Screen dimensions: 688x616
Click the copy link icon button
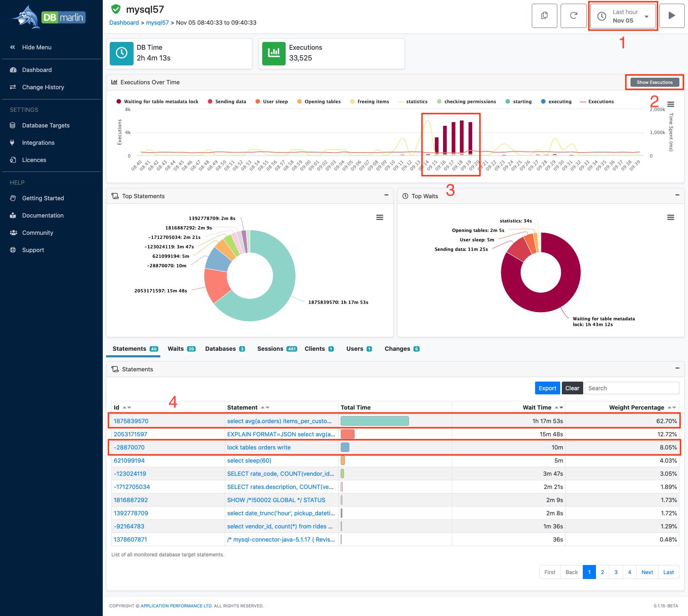[x=545, y=16]
